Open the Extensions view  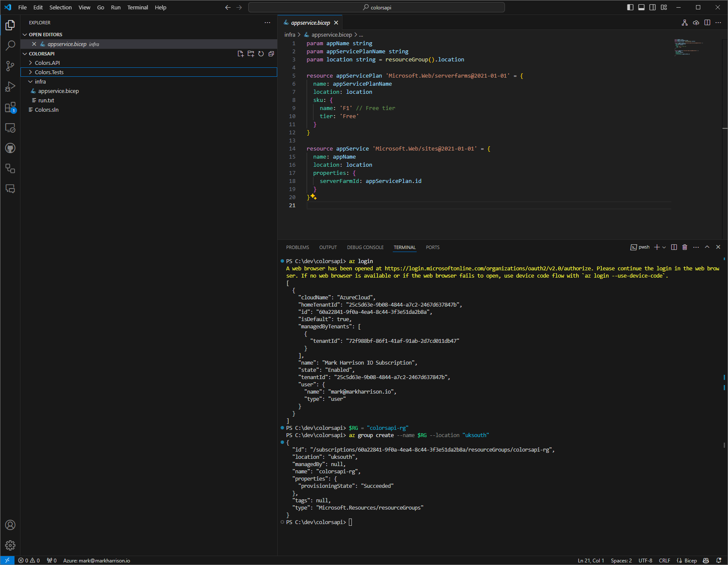click(10, 107)
